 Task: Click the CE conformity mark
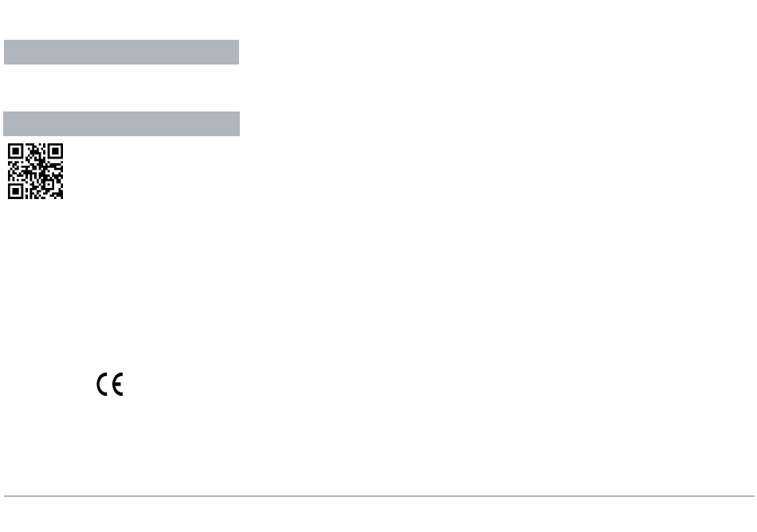point(110,385)
